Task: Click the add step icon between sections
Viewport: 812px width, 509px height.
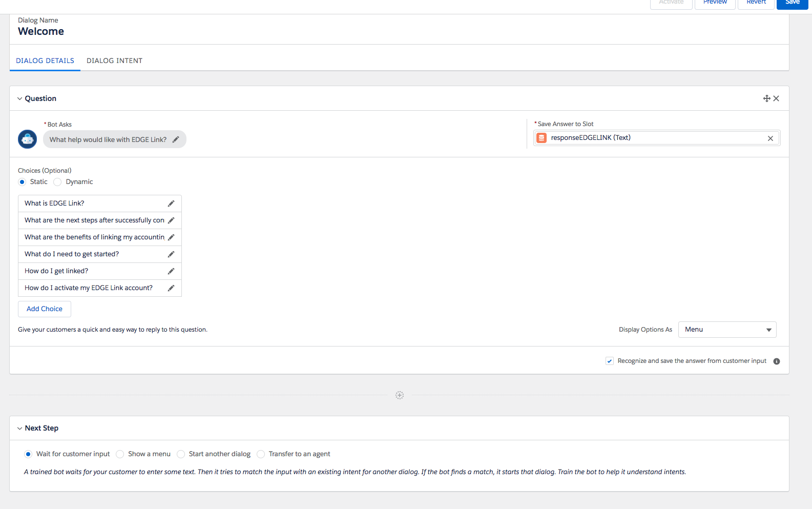Action: [x=400, y=395]
